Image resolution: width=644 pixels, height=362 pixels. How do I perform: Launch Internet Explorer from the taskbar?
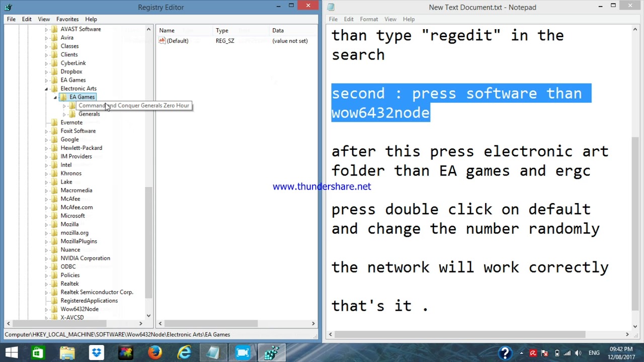coord(184,353)
